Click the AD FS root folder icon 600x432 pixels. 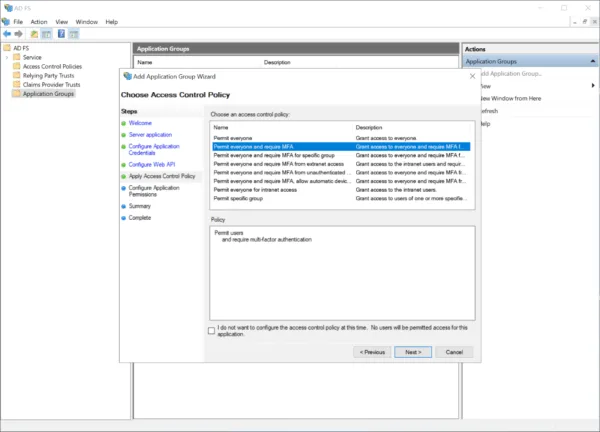(7, 48)
